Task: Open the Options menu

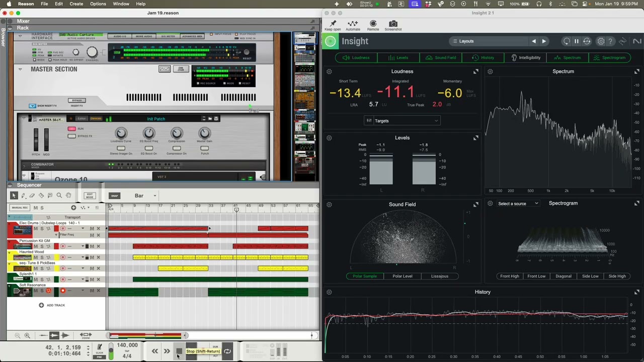Action: click(x=98, y=4)
